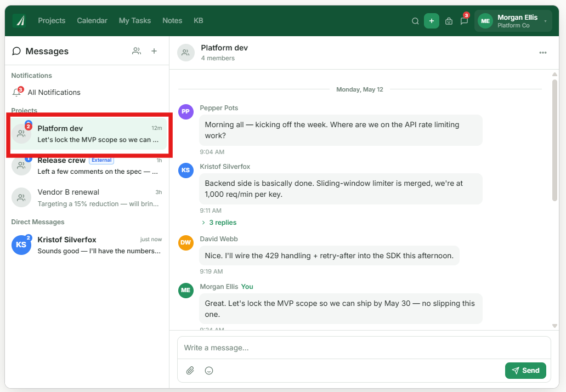
Task: Click the green plus create button
Action: click(432, 21)
